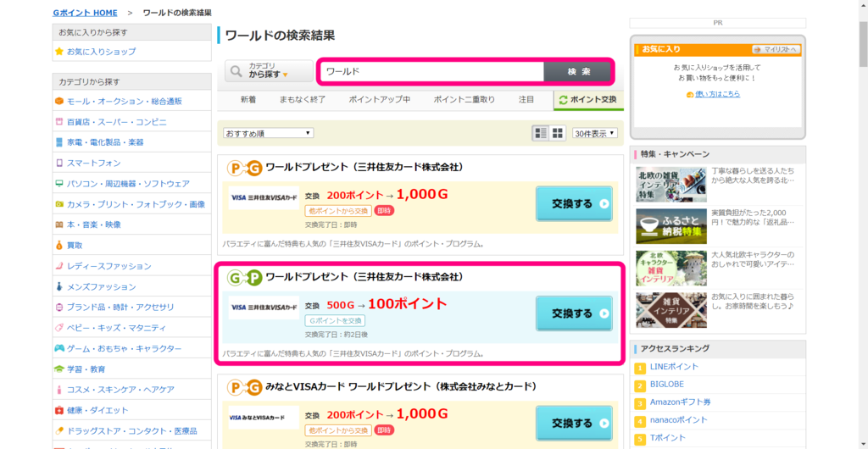The height and width of the screenshot is (449, 868).
Task: Click the money bag icon for 買取
Action: pos(59,245)
